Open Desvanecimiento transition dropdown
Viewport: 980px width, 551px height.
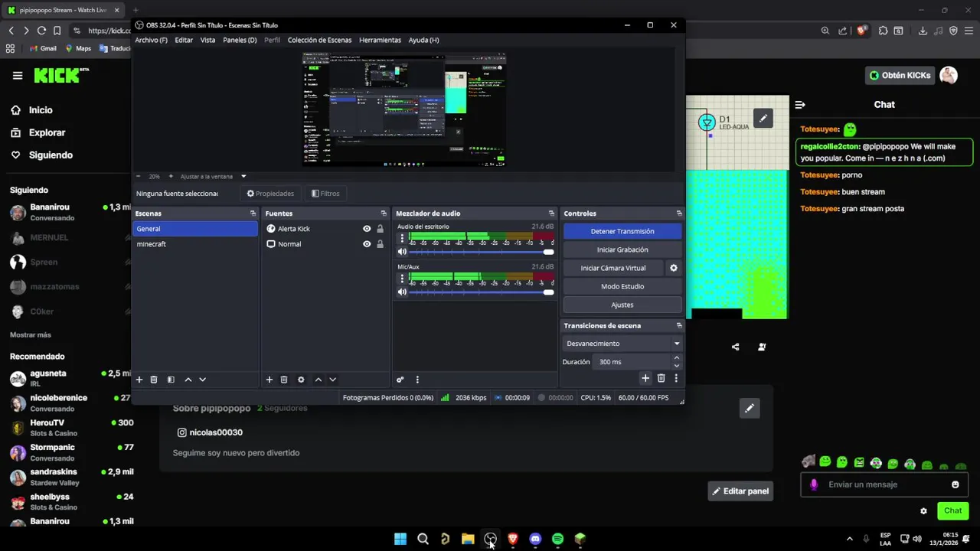(622, 344)
